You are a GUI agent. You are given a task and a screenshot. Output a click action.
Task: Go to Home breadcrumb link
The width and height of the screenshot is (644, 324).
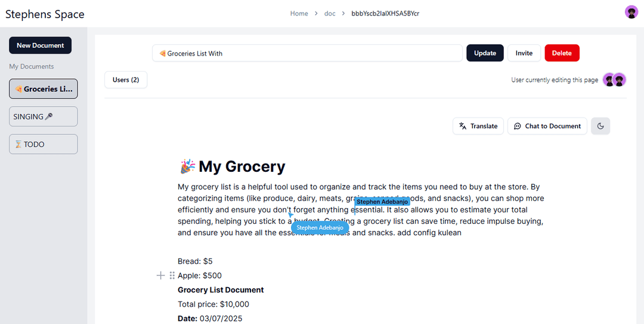click(299, 13)
